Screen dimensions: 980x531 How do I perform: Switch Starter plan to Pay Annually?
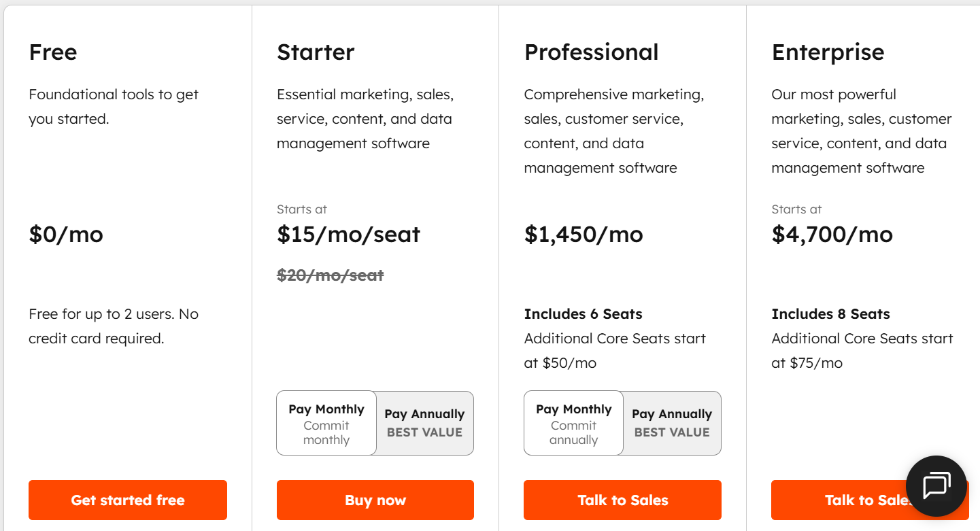(424, 423)
